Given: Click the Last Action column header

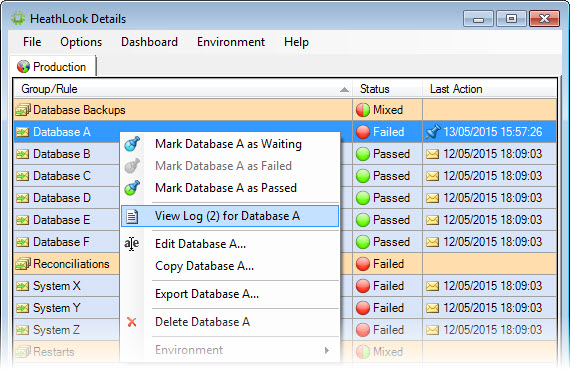Looking at the screenshot, I should point(489,89).
